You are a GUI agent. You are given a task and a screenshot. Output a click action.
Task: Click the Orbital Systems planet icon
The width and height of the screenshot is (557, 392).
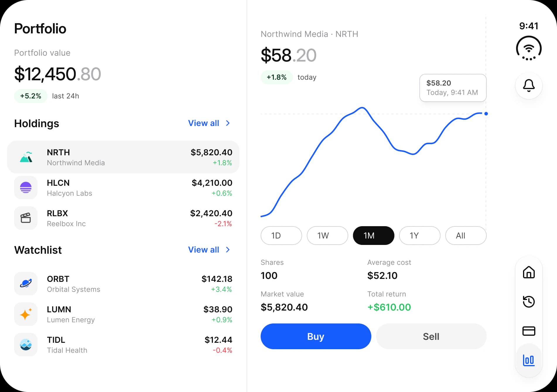pyautogui.click(x=26, y=284)
